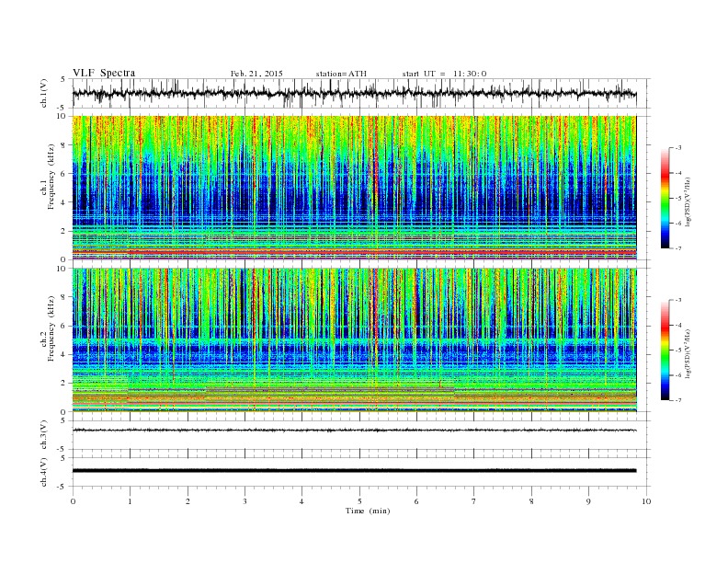
Task: Click the log(PSD) label beside ch.2 color bar
Action: pyautogui.click(x=688, y=353)
